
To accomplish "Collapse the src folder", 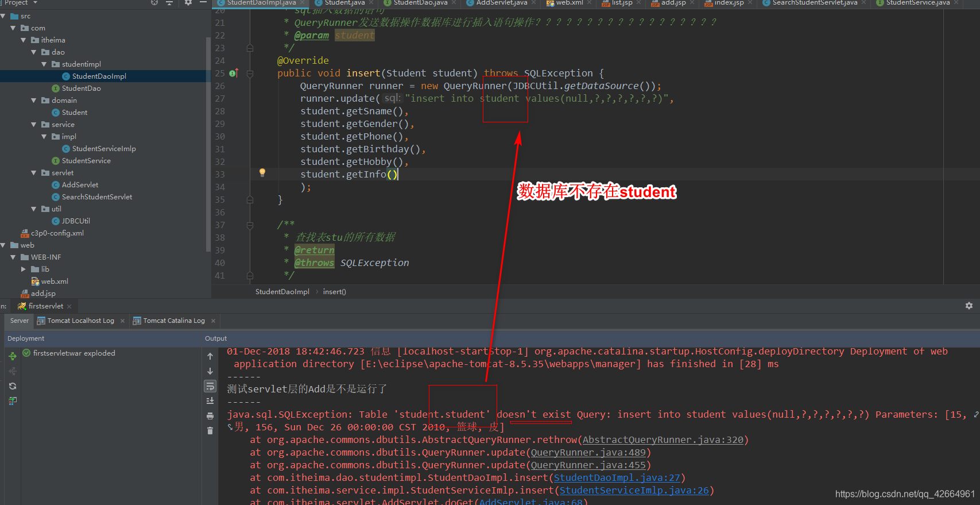I will 3,16.
